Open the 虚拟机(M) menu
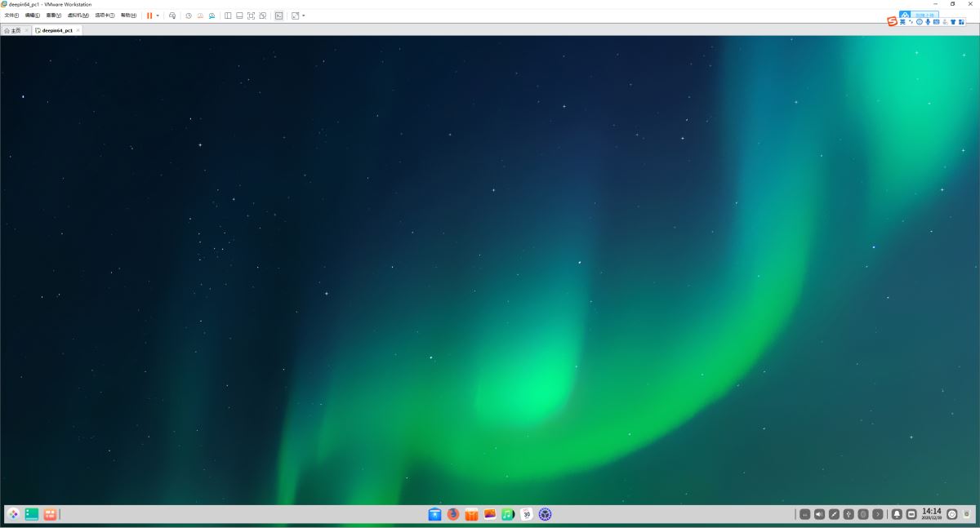This screenshot has width=980, height=528. [78, 16]
